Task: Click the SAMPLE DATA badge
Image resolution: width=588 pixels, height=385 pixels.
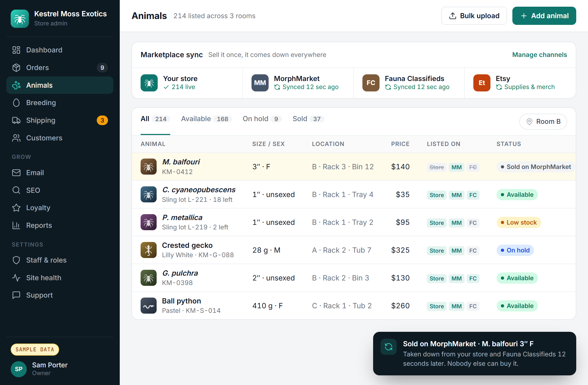Action: click(x=35, y=350)
